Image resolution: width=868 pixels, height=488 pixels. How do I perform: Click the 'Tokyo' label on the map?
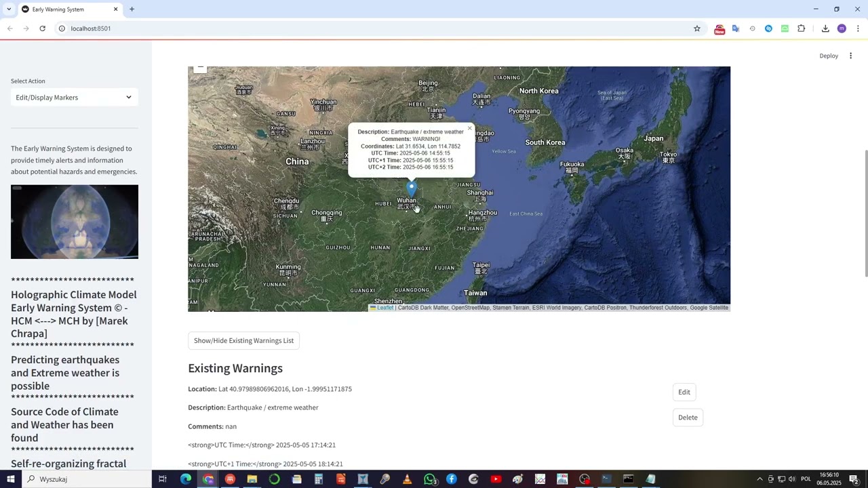pyautogui.click(x=669, y=155)
